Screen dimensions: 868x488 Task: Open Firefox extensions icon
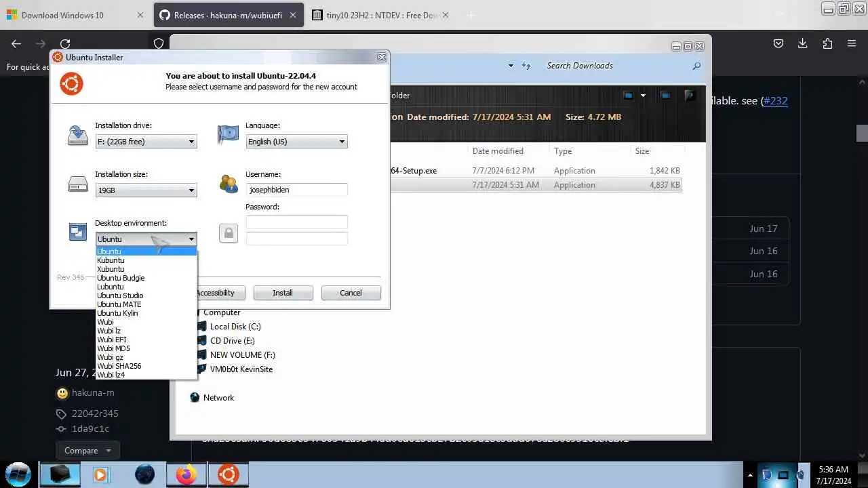[x=827, y=43]
